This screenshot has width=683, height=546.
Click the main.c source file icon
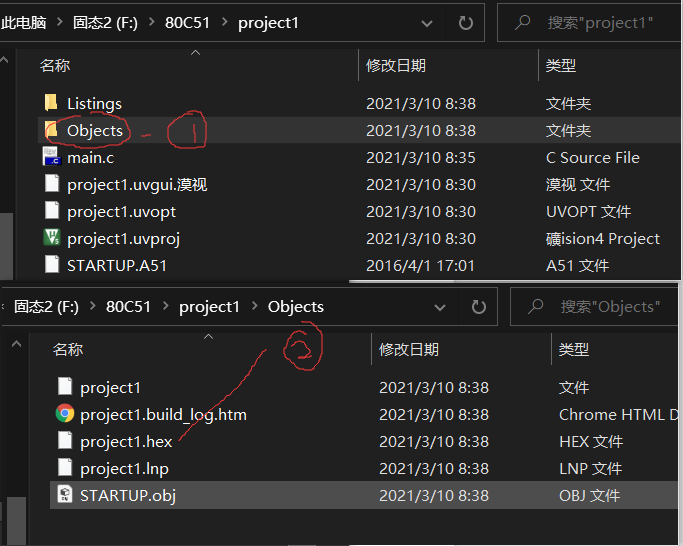click(x=51, y=157)
